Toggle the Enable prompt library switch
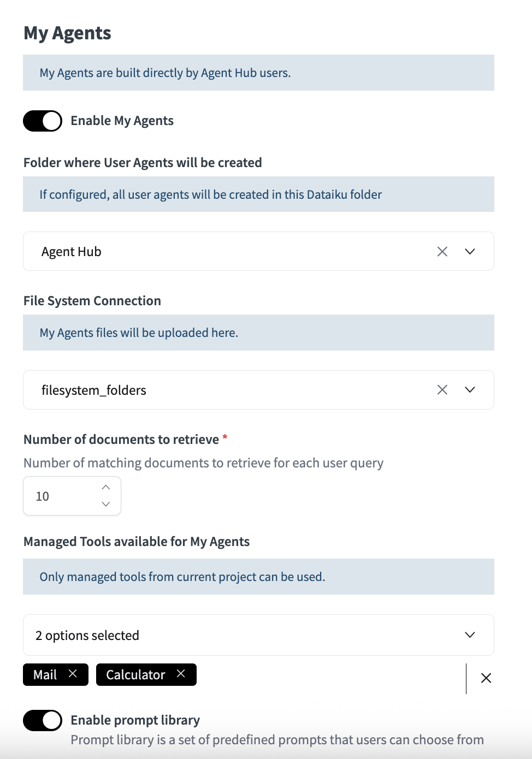The image size is (532, 759). [43, 720]
